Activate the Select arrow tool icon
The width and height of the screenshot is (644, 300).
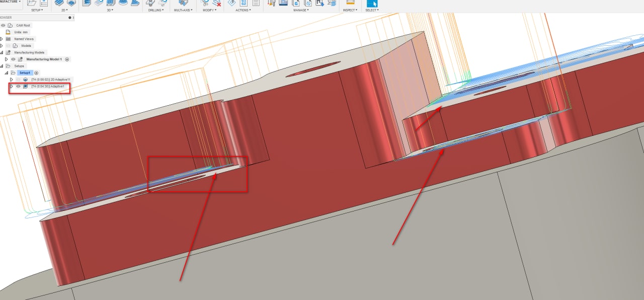(x=372, y=3)
